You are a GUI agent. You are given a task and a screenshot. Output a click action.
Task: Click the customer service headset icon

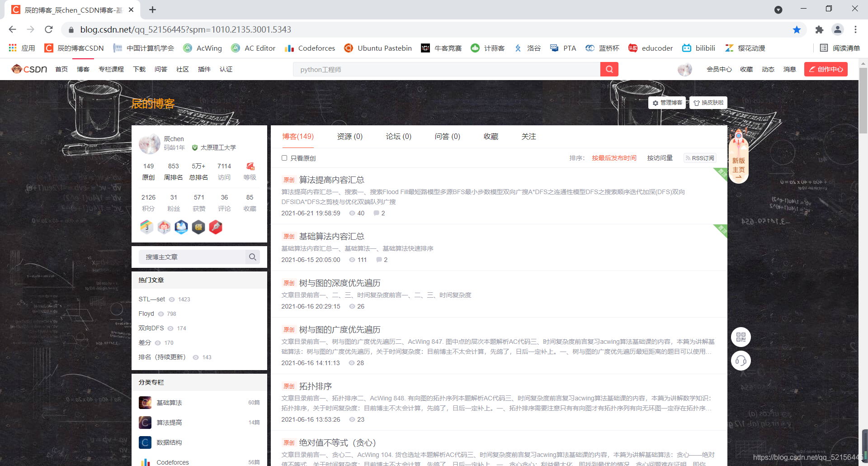click(x=741, y=361)
